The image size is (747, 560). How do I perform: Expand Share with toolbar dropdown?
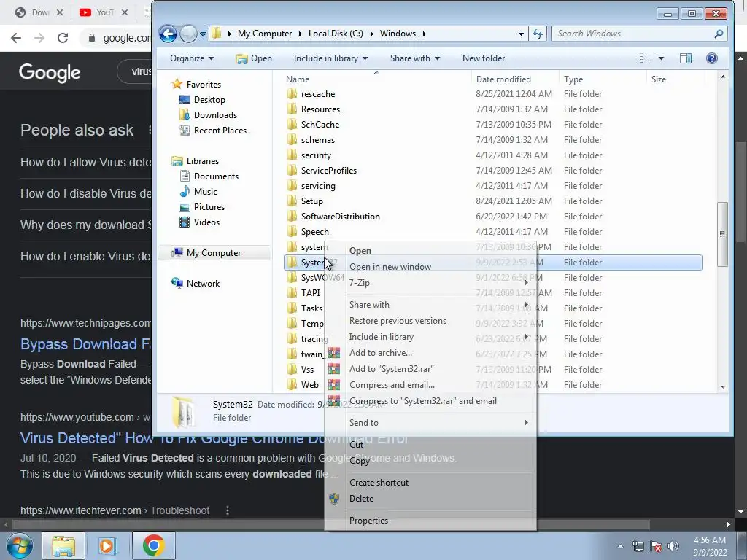[415, 58]
